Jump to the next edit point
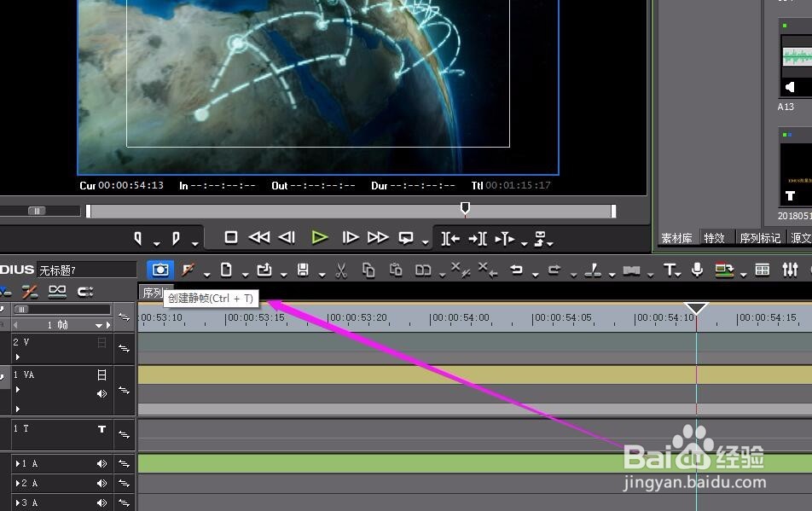This screenshot has width=812, height=511. click(x=478, y=239)
